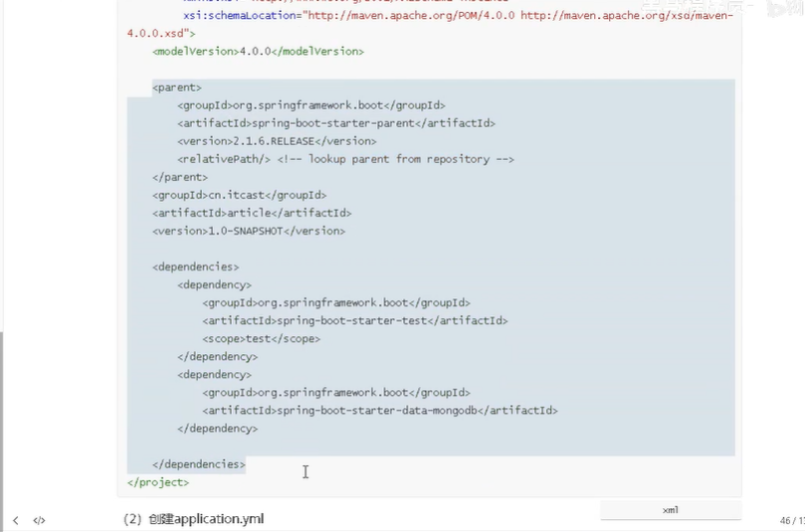Click the opening <dependencies> tag line
Viewport: 805px width, 532px height.
tap(196, 266)
